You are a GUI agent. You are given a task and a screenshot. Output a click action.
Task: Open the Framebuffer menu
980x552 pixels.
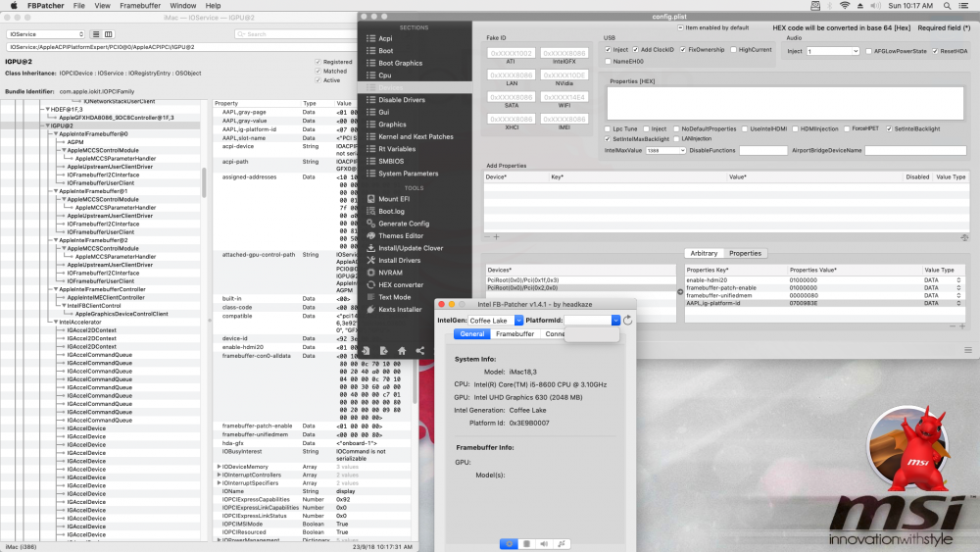pyautogui.click(x=140, y=6)
